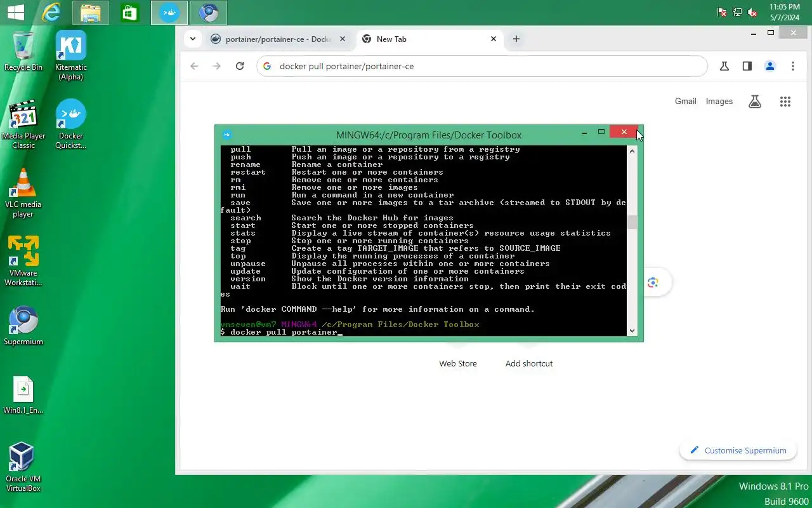
Task: Click the Action Center flag tray icon
Action: [722, 12]
